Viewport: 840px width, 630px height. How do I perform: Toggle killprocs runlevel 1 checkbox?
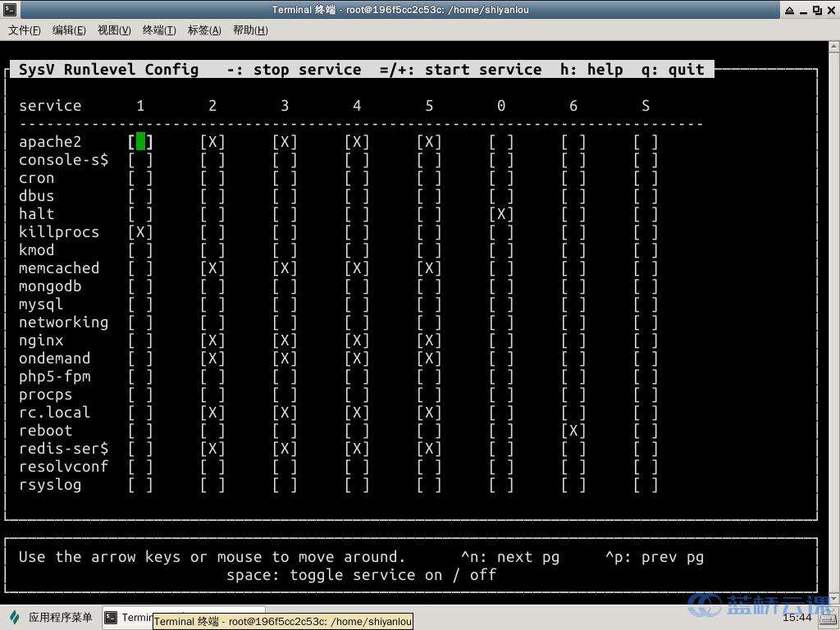click(x=140, y=232)
